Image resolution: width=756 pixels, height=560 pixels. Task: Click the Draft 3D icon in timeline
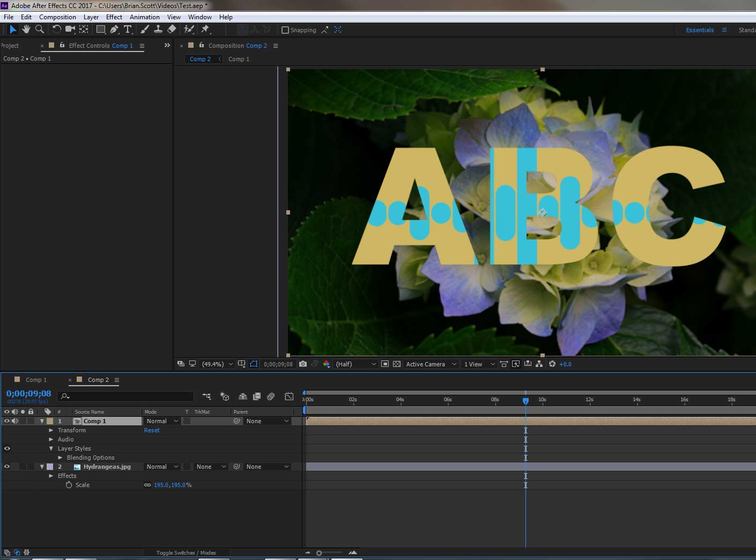click(225, 396)
